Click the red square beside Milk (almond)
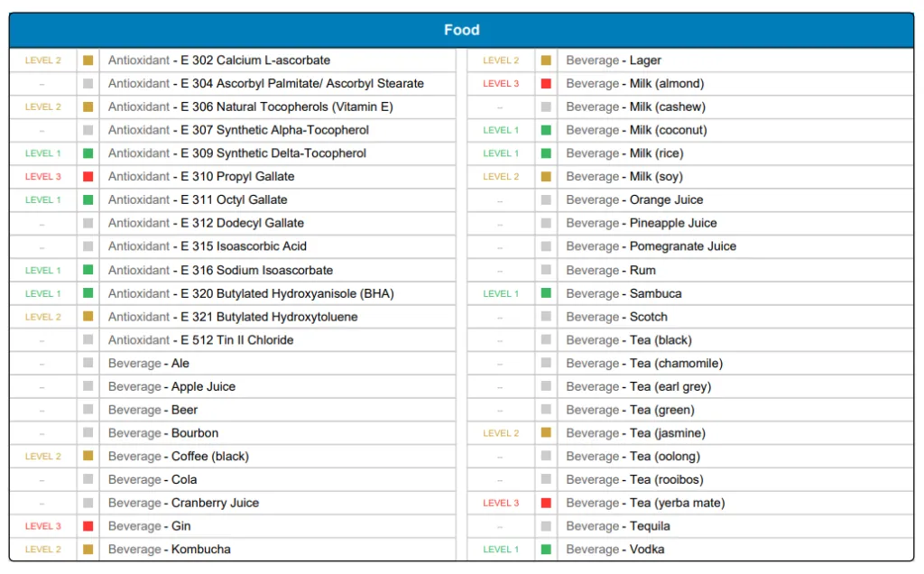The height and width of the screenshot is (574, 924). 546,84
